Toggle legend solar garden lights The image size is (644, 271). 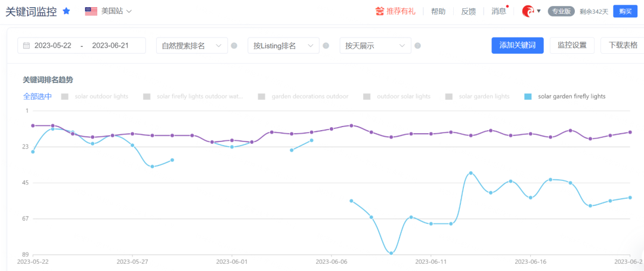tap(478, 97)
